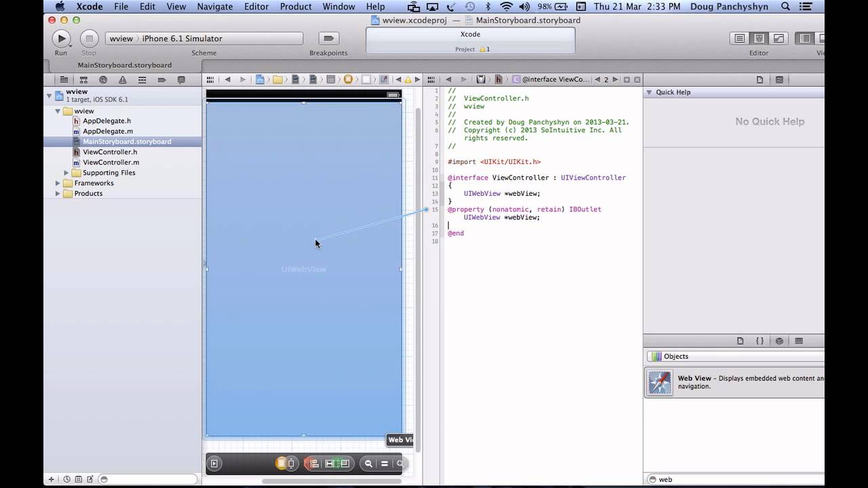Open the Log navigator speech-bubble icon
868x488 pixels.
coord(181,79)
